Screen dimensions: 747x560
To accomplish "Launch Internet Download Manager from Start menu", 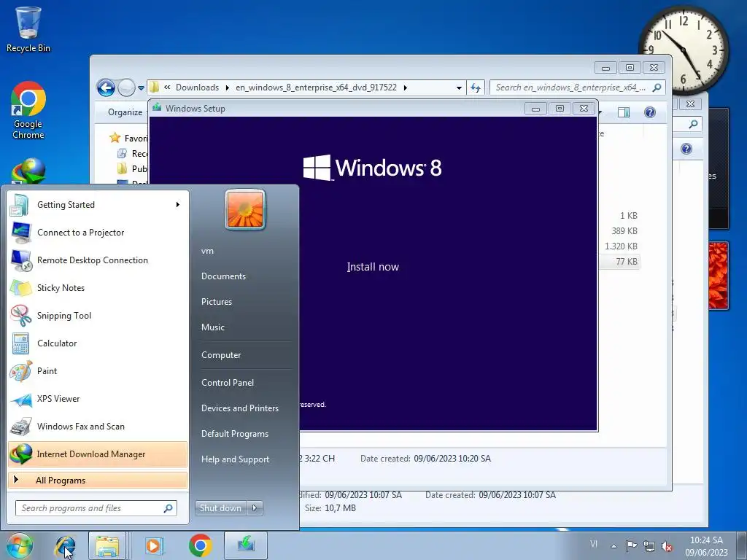I will (98, 454).
